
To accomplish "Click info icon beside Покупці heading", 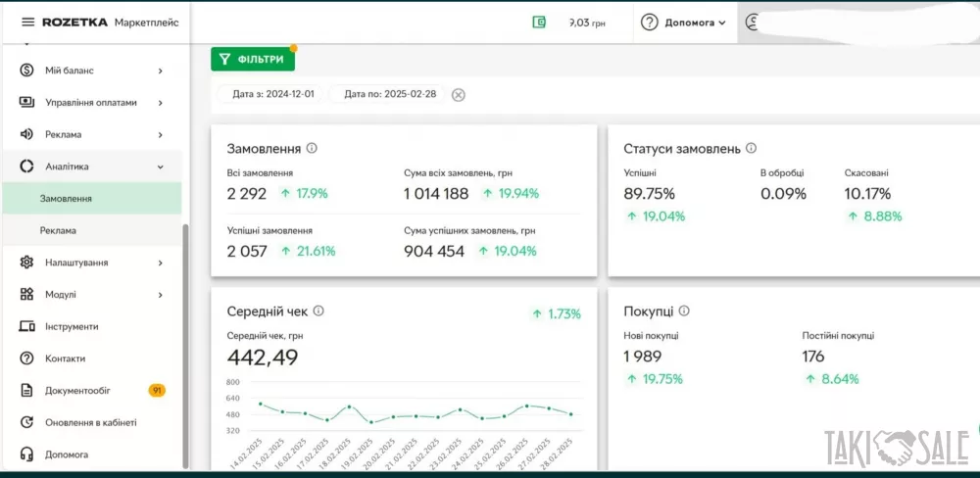I will (x=684, y=311).
